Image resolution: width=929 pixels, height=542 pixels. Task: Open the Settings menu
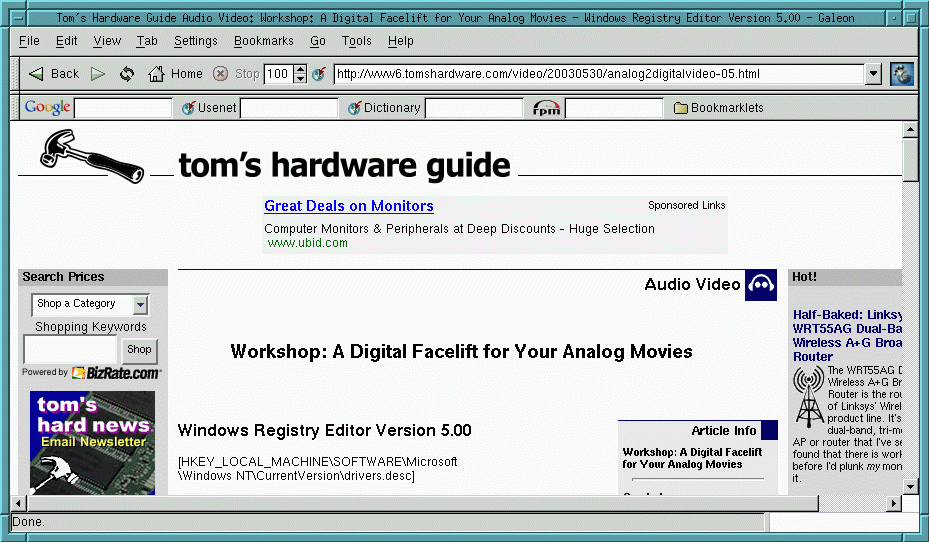pos(195,41)
